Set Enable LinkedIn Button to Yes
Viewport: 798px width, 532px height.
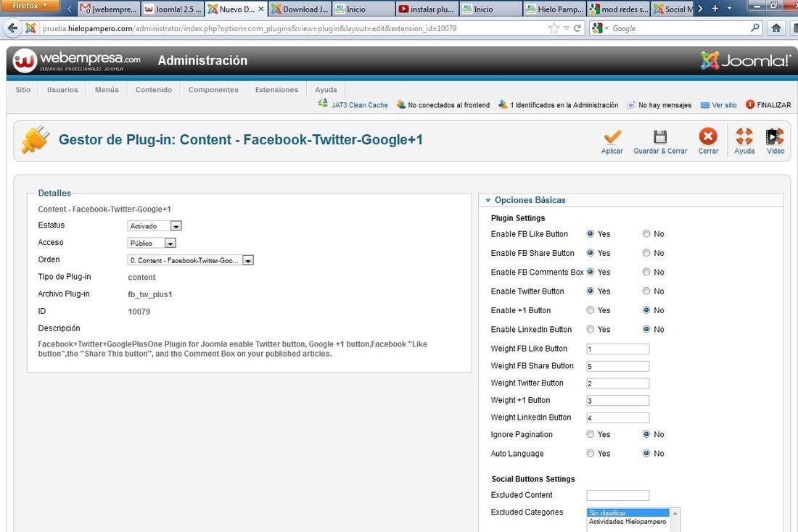[x=591, y=329]
